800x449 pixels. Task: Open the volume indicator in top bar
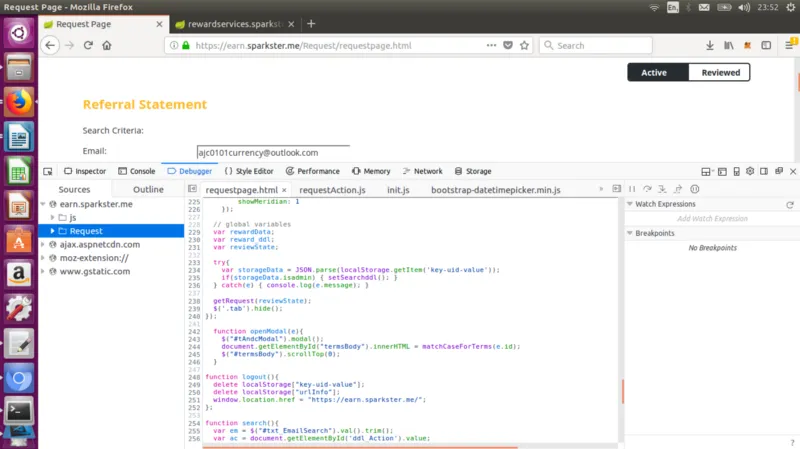744,7
